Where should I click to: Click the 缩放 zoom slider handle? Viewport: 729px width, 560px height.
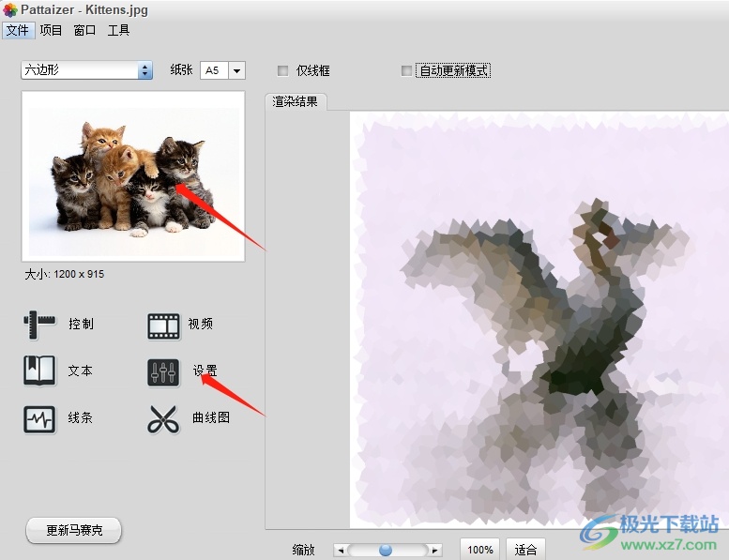[x=386, y=551]
